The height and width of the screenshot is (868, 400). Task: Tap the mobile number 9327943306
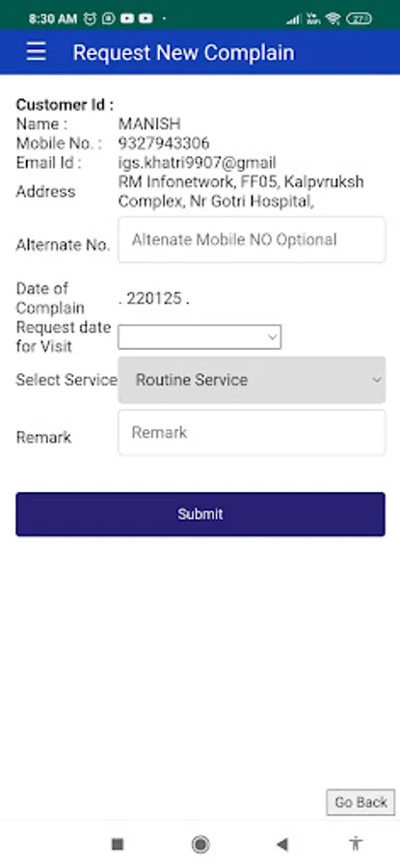(164, 144)
